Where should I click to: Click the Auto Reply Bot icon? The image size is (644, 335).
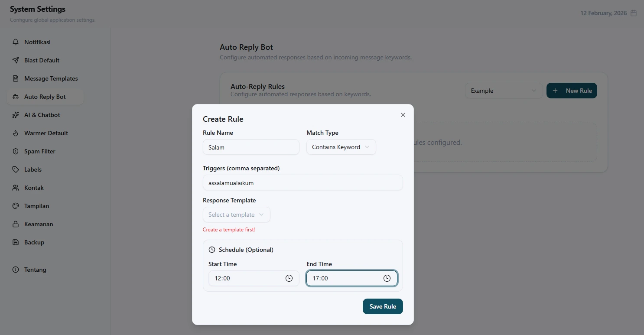click(x=16, y=97)
